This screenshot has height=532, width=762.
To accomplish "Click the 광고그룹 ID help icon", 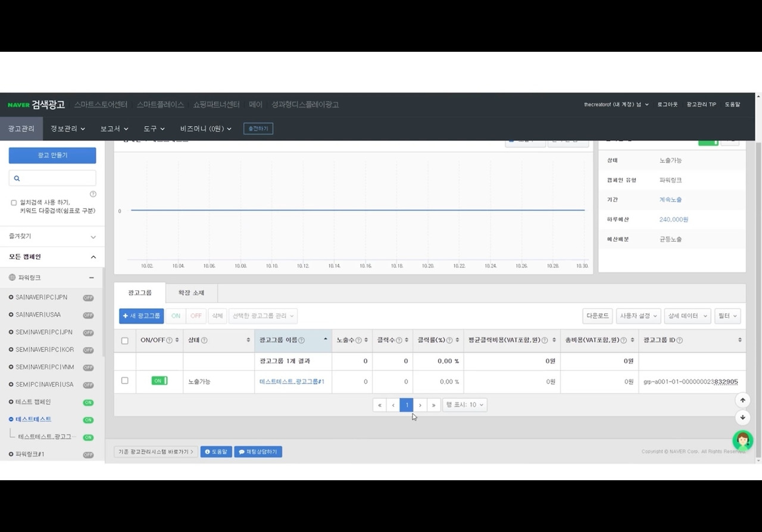I will click(x=679, y=340).
